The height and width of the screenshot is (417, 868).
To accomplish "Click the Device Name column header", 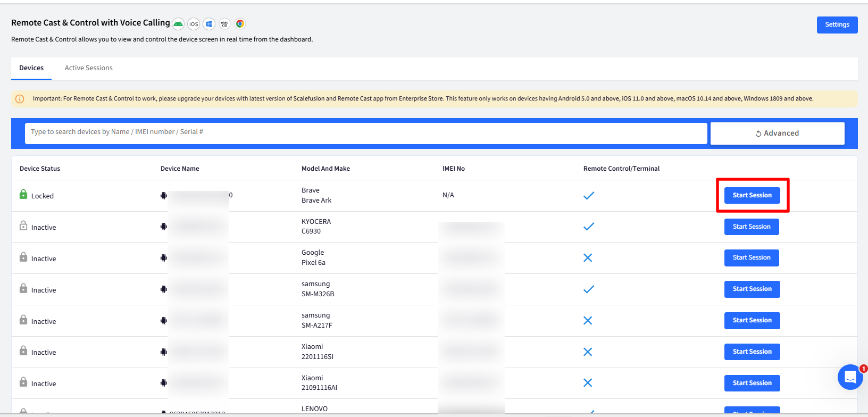I will 180,169.
